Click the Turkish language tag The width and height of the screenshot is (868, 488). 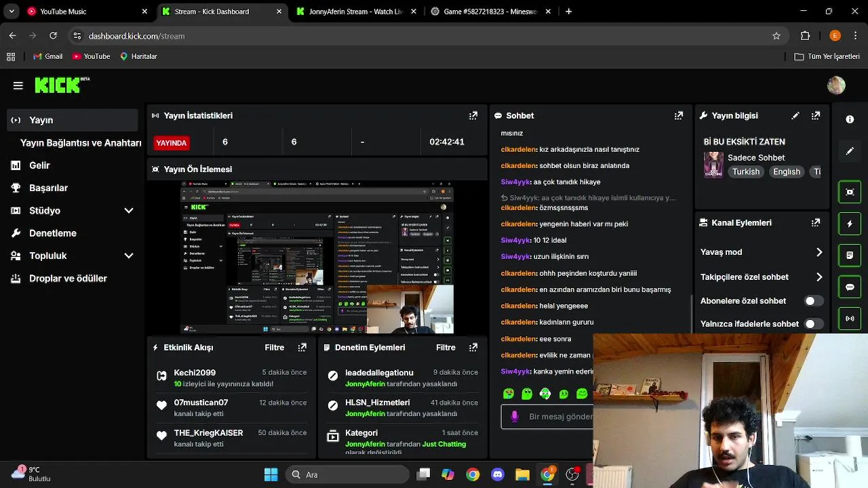(x=746, y=172)
